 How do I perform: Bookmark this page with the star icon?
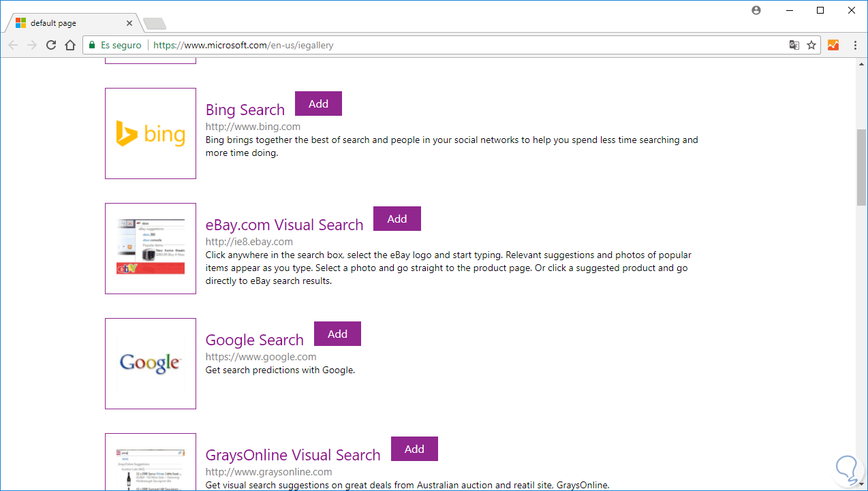811,45
